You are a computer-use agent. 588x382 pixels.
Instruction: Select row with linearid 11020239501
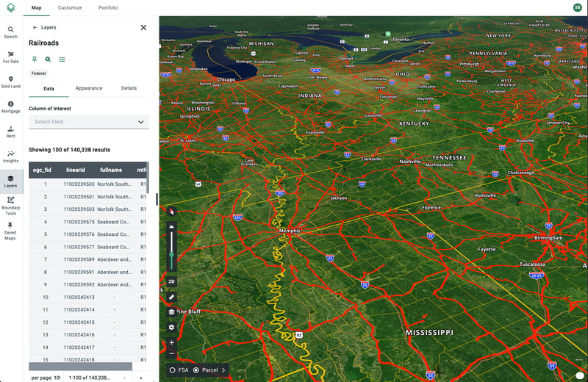coord(87,197)
